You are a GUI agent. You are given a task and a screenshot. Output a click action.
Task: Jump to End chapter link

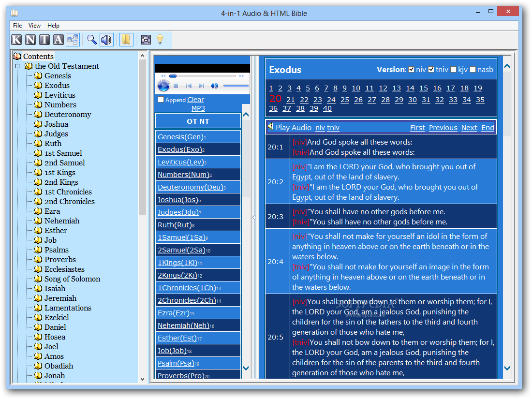point(488,128)
